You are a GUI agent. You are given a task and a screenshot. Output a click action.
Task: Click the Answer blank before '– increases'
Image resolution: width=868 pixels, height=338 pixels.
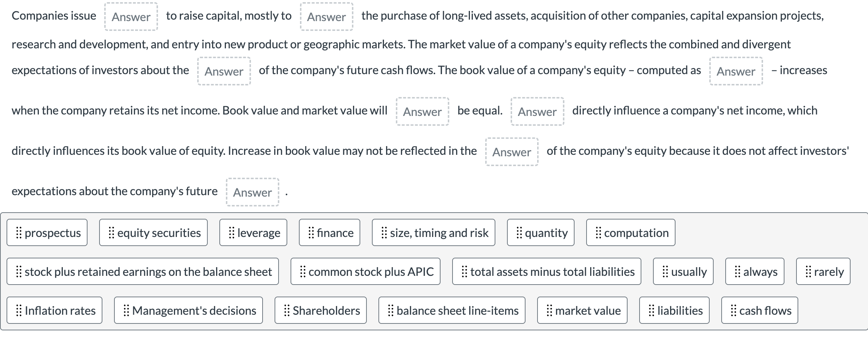736,72
